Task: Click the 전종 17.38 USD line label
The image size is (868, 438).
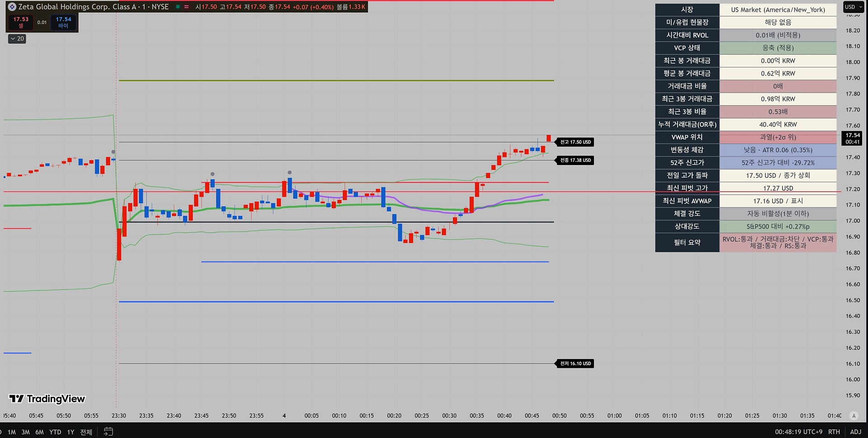Action: coord(576,160)
